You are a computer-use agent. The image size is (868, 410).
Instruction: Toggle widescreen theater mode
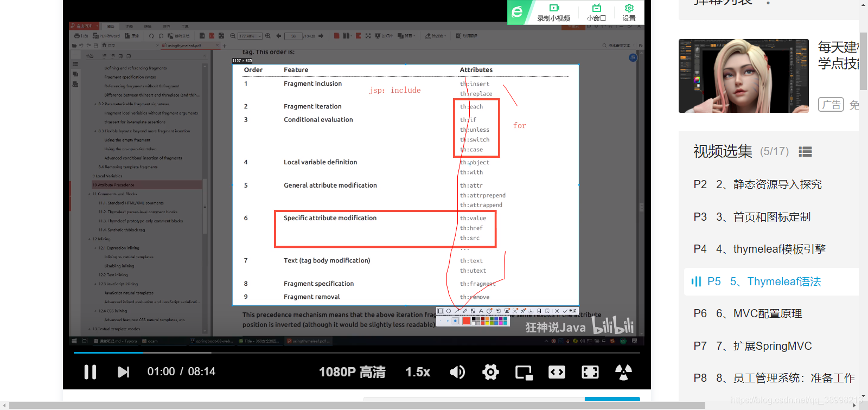(x=557, y=372)
